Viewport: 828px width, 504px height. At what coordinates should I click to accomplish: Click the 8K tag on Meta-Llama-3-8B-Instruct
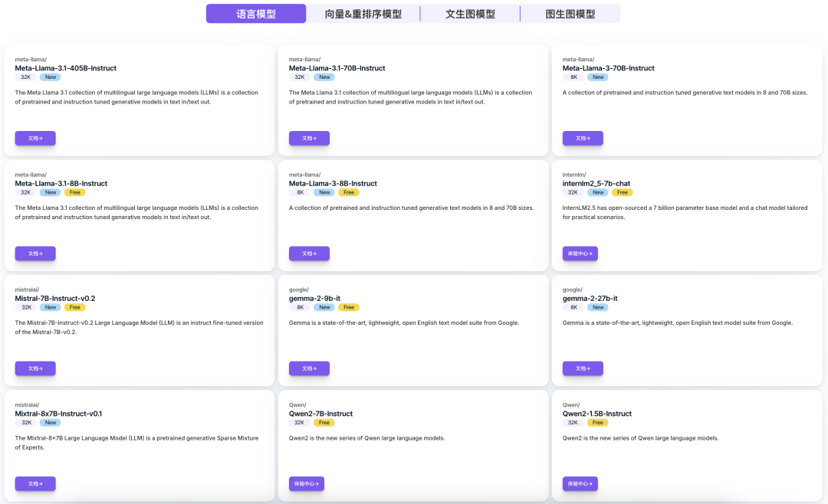click(x=300, y=192)
